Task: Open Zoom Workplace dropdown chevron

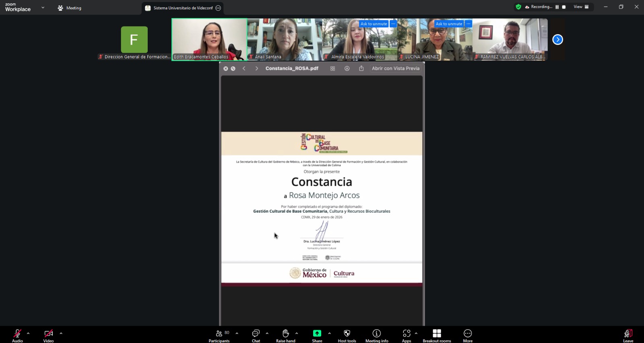Action: tap(43, 8)
